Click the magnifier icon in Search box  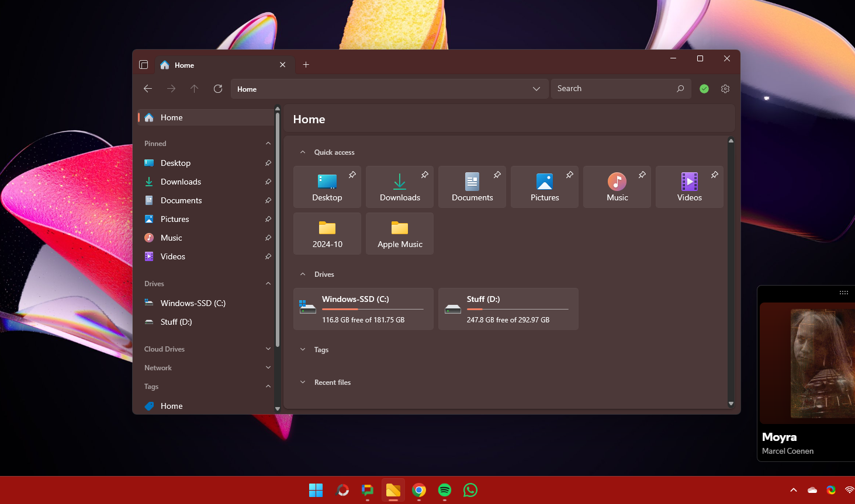pyautogui.click(x=680, y=89)
